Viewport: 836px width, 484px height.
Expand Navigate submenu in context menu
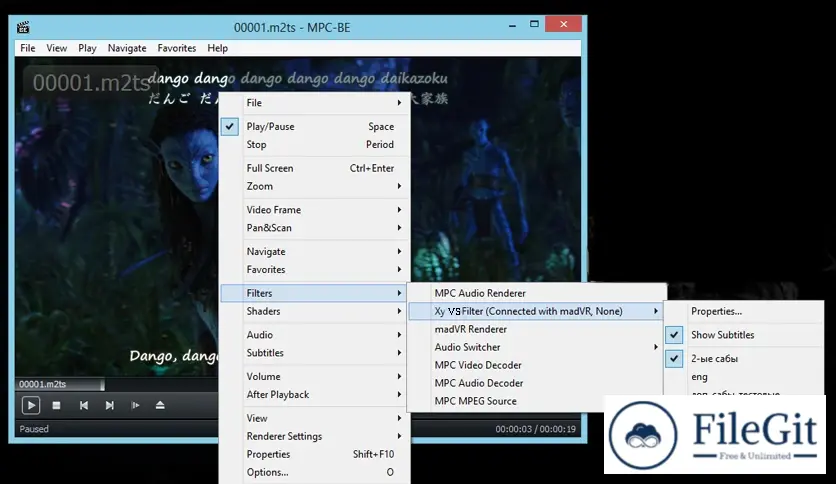point(315,251)
